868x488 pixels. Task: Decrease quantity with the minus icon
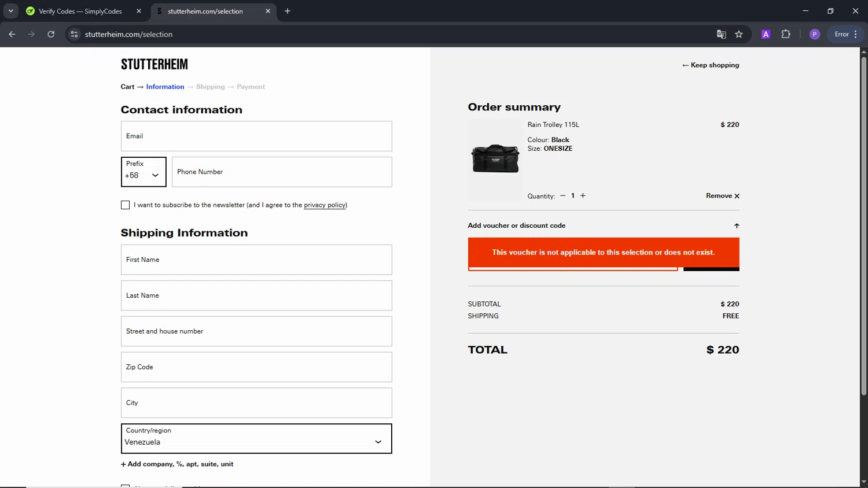(x=562, y=196)
